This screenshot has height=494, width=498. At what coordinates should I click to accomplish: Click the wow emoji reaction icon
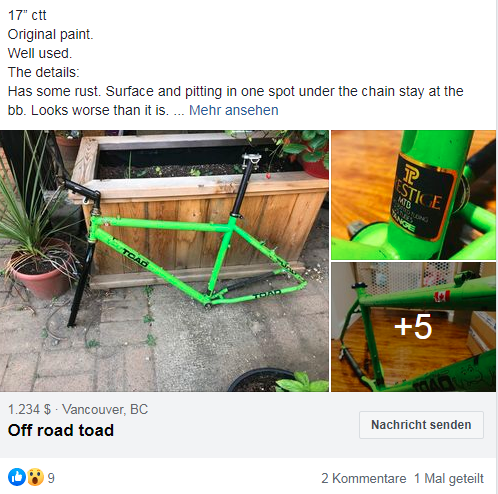(35, 477)
